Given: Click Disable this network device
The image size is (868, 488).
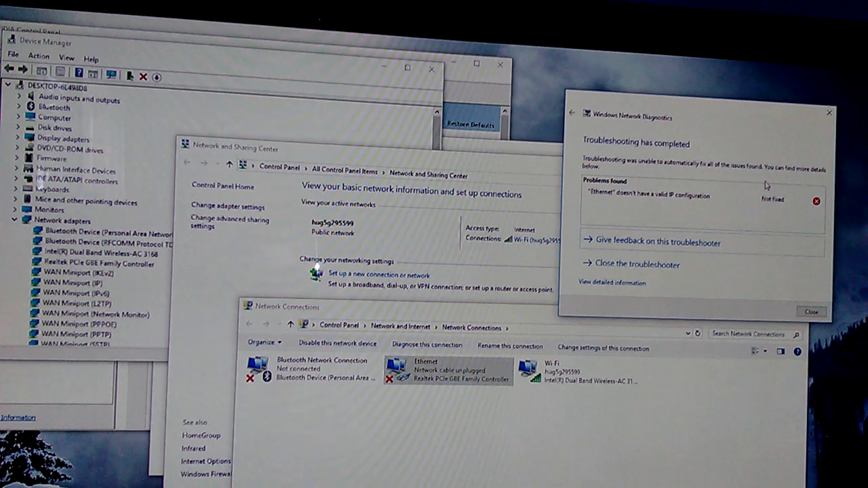Looking at the screenshot, I should 338,344.
